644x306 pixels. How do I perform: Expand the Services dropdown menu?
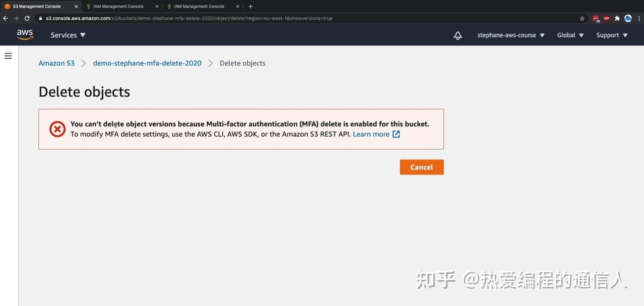pyautogui.click(x=68, y=35)
